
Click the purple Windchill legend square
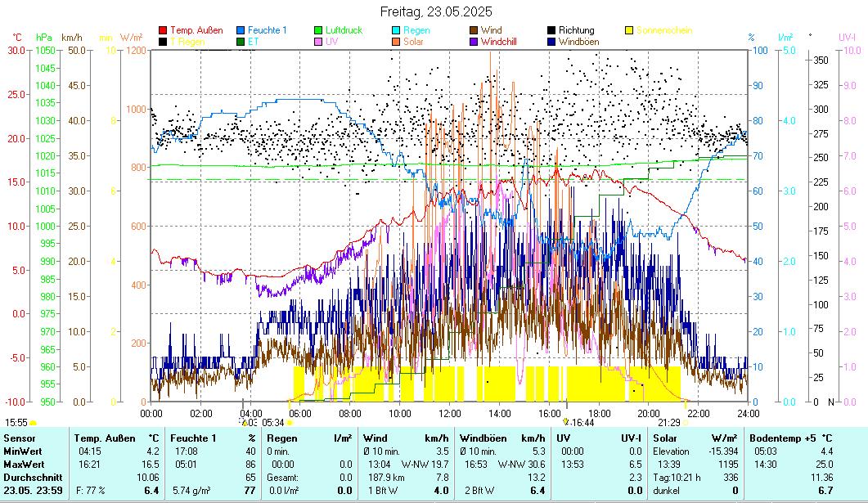click(474, 41)
